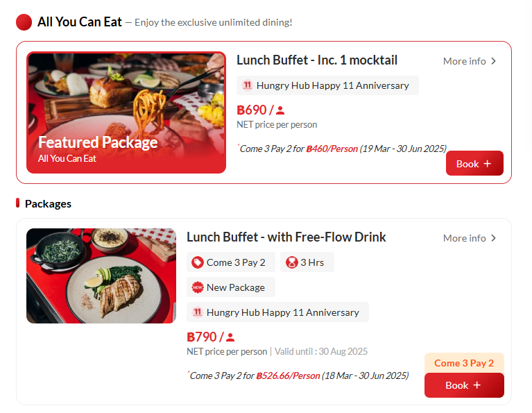Click the Hungry Hub anniversary icon on featured package

247,85
